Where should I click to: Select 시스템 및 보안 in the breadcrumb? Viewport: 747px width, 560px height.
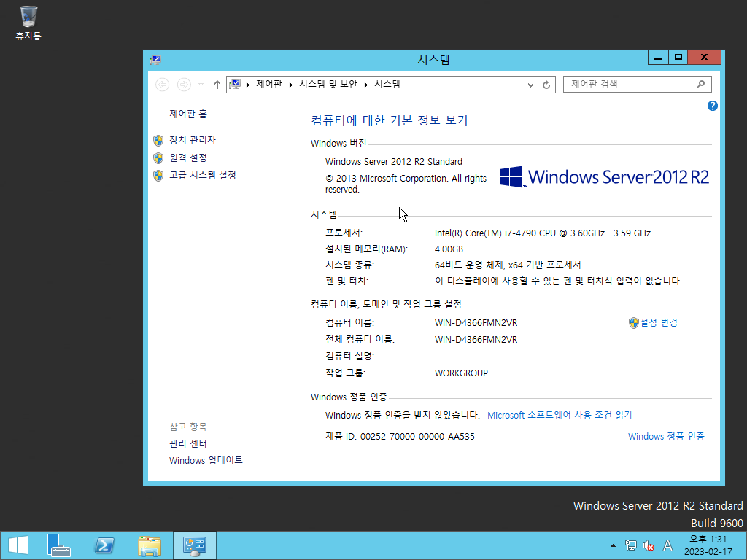tap(328, 85)
